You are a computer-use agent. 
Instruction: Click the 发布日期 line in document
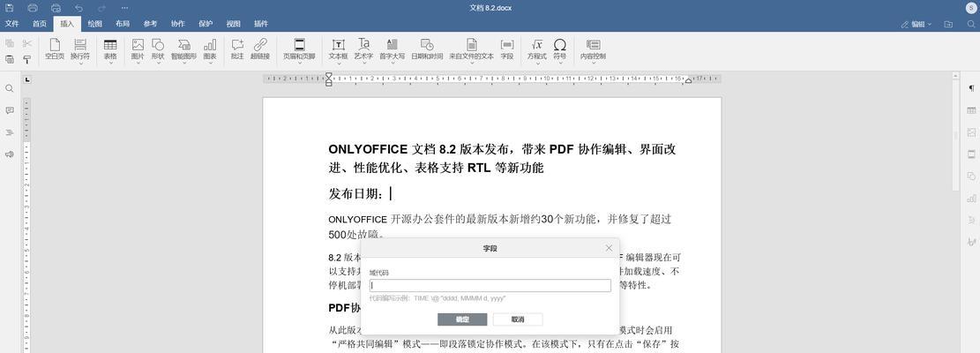[x=359, y=194]
